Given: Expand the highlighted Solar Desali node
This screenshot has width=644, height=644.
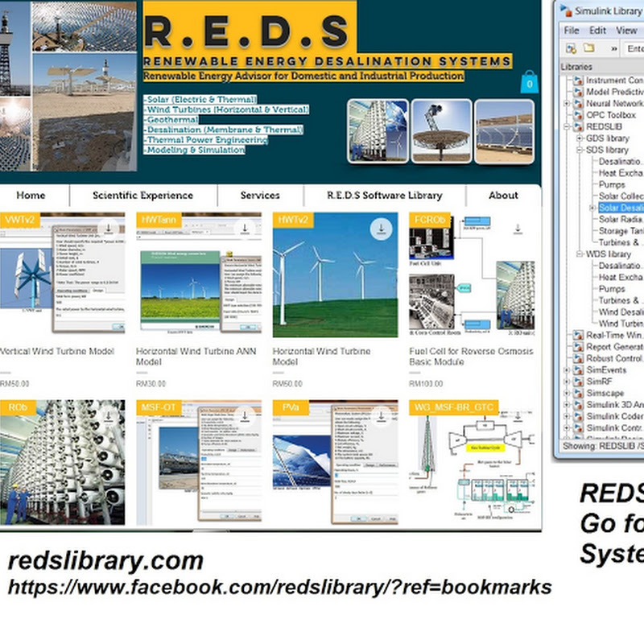Looking at the screenshot, I should tap(592, 208).
